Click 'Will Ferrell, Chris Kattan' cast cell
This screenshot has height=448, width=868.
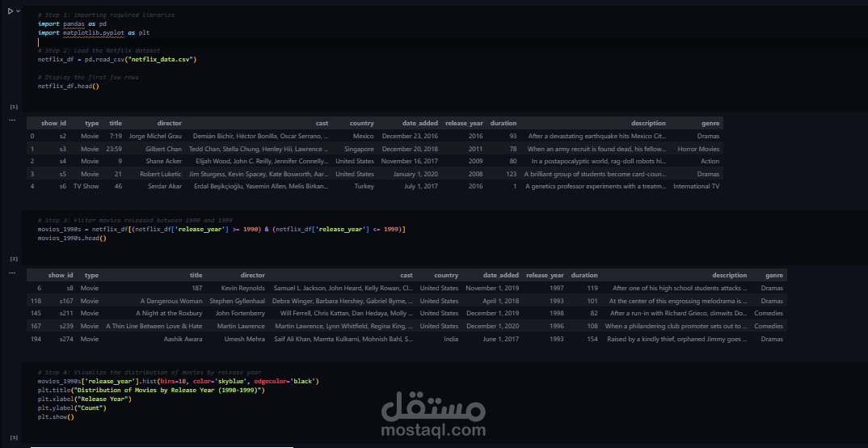(347, 314)
